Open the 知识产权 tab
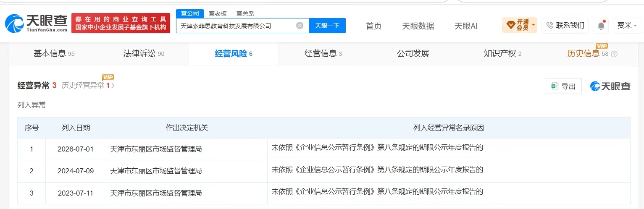Viewport: 644px width, 209px height. pos(502,54)
